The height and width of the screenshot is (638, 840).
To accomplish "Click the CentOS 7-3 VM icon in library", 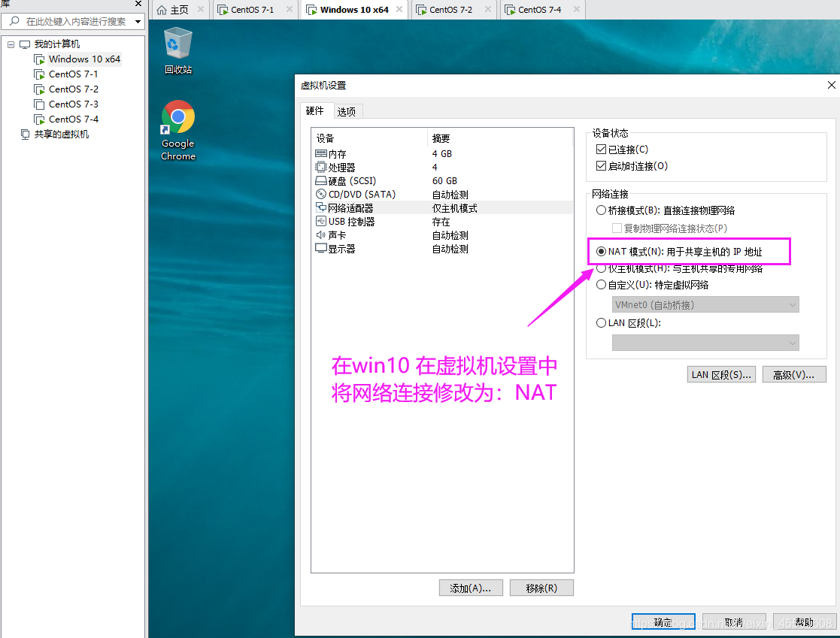I will pos(39,104).
